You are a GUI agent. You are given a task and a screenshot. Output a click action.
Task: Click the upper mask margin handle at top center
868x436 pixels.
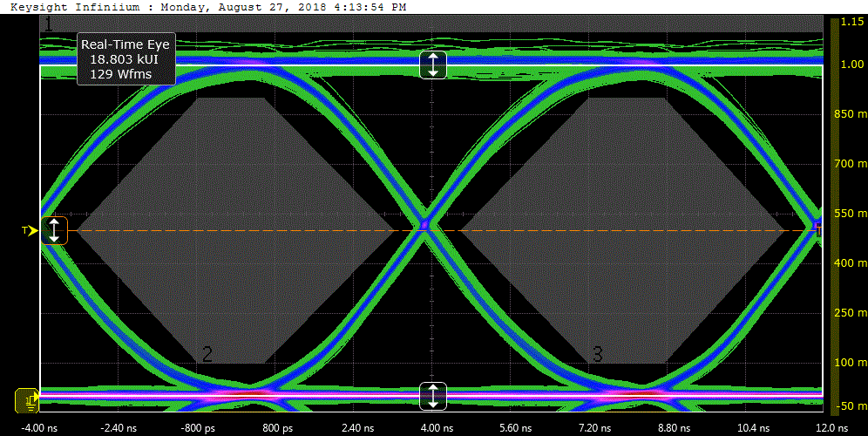(433, 65)
